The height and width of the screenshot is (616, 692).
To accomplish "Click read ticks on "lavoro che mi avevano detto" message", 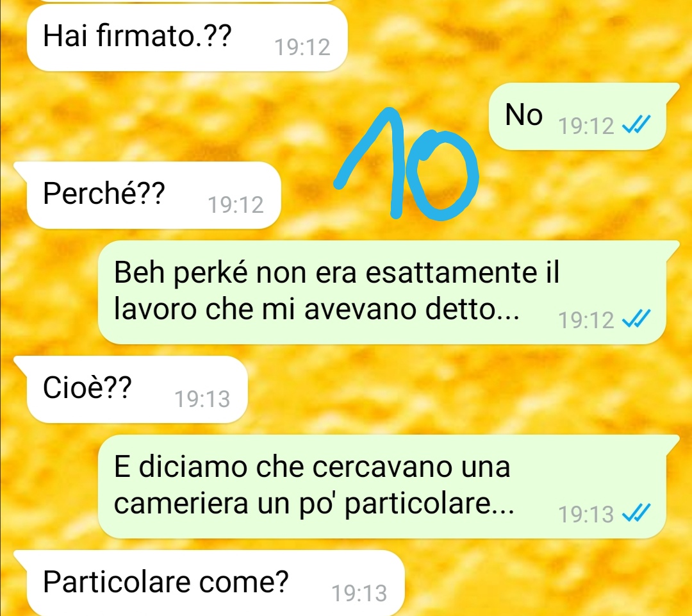I will point(636,319).
